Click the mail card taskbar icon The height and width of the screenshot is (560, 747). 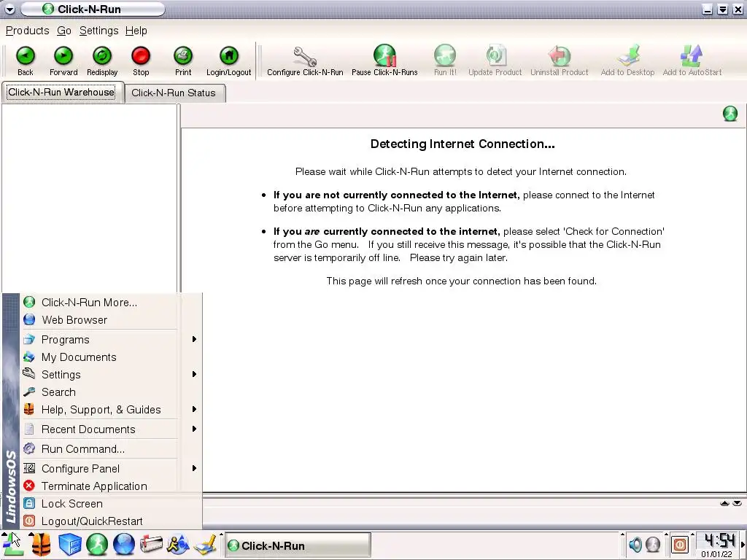151,545
